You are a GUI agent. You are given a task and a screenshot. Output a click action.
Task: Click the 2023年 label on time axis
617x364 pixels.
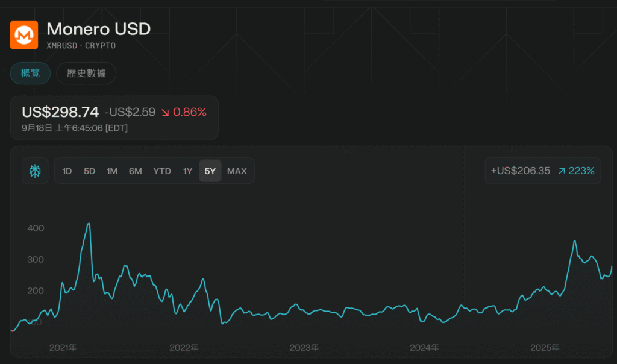click(304, 348)
